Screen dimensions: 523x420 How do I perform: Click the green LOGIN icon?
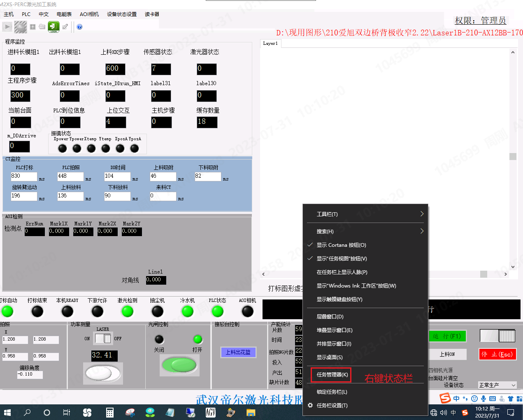53,27
